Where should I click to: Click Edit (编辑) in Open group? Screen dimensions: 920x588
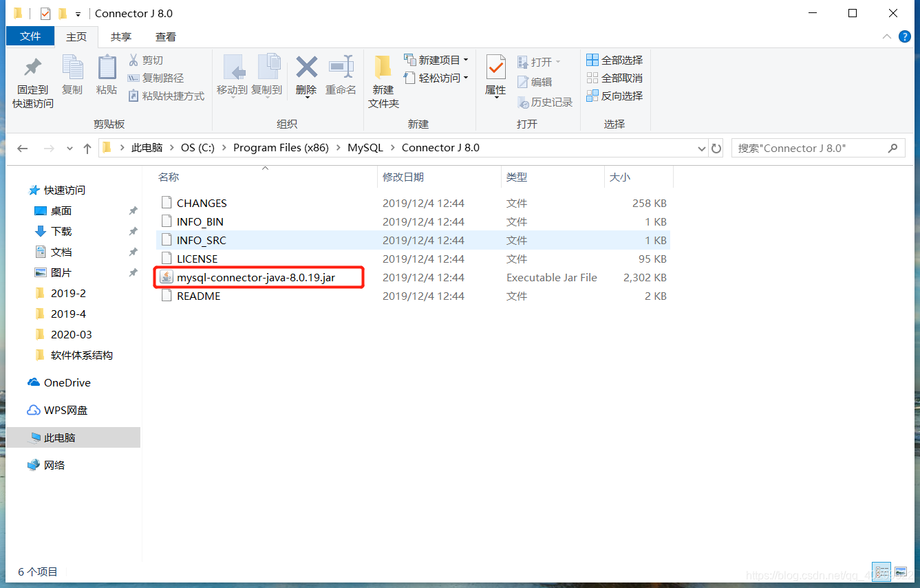[535, 82]
